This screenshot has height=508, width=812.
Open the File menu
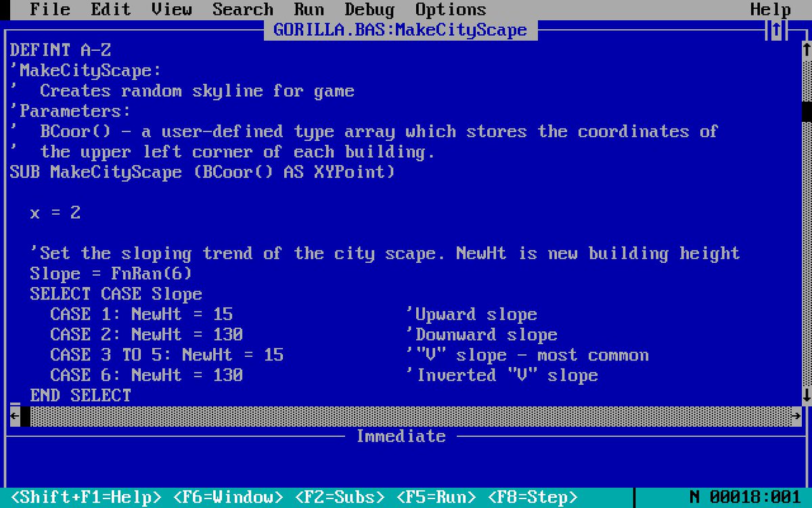click(x=50, y=9)
